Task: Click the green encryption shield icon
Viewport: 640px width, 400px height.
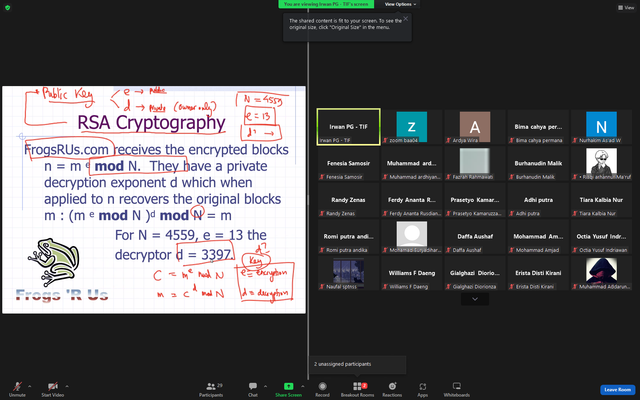Action: click(x=8, y=7)
